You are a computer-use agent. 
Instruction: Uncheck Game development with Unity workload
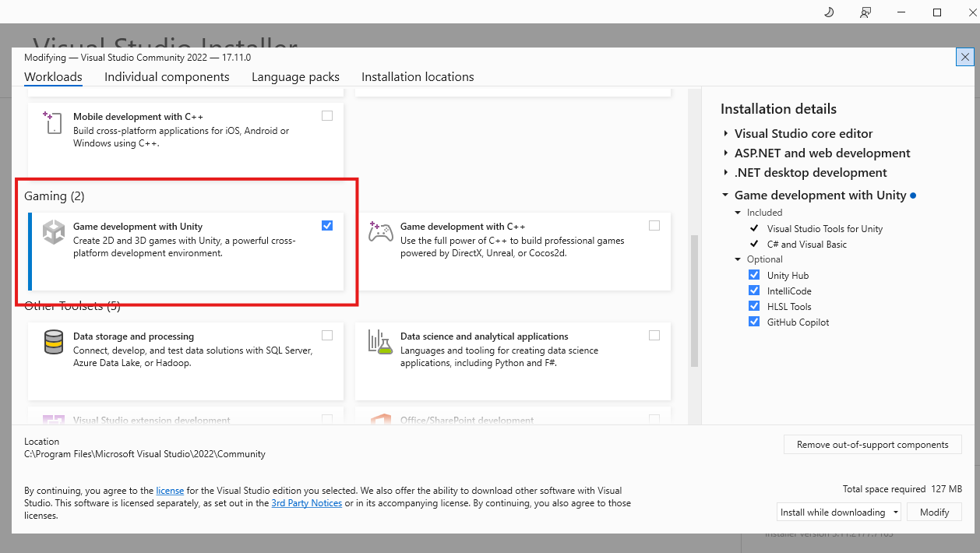pyautogui.click(x=327, y=226)
